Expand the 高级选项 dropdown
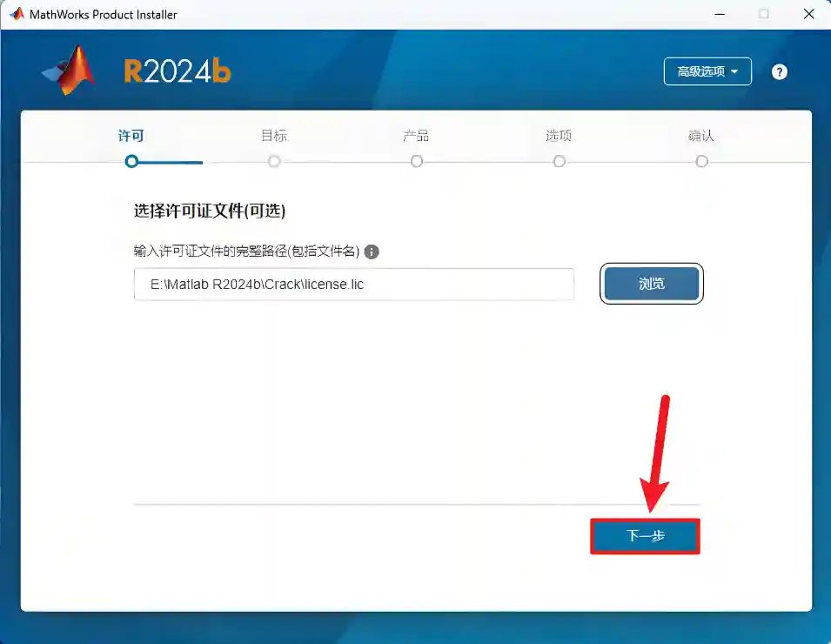The width and height of the screenshot is (831, 644). 707,71
